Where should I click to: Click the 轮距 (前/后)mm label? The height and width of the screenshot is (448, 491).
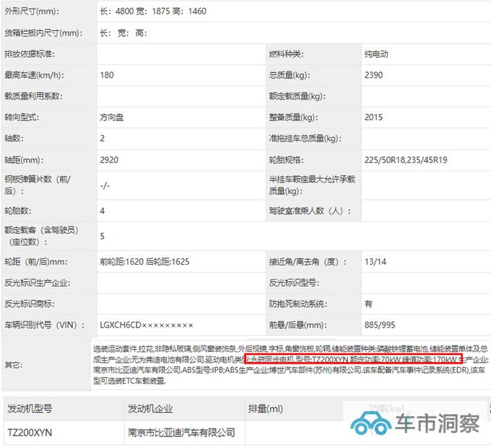click(x=35, y=262)
